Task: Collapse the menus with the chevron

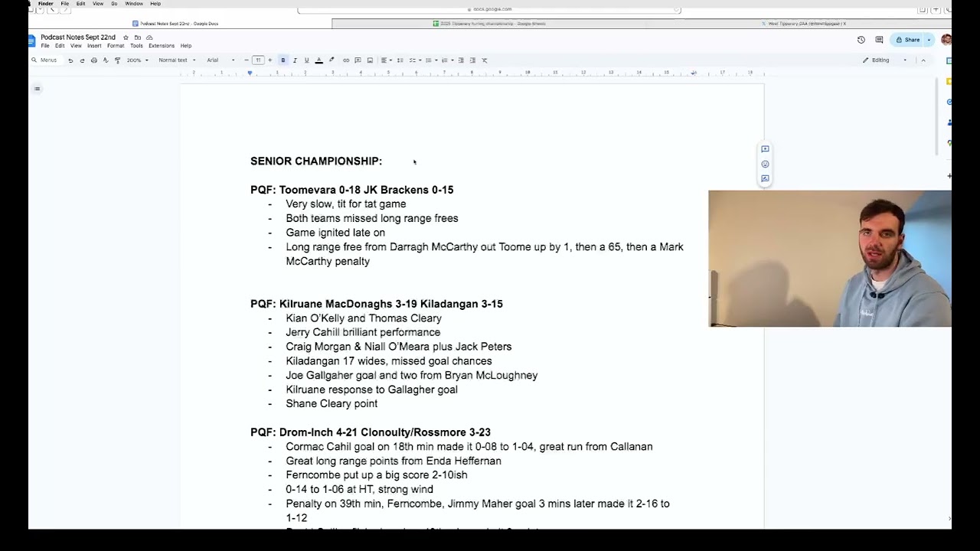Action: tap(923, 60)
